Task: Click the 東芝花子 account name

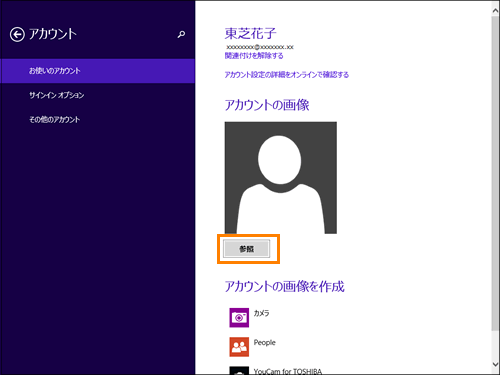Action: click(251, 33)
